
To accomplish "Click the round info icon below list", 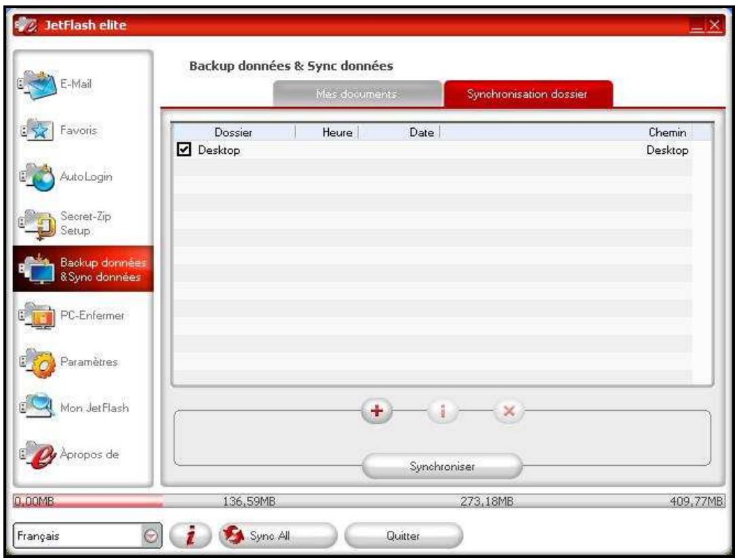I will tap(442, 411).
